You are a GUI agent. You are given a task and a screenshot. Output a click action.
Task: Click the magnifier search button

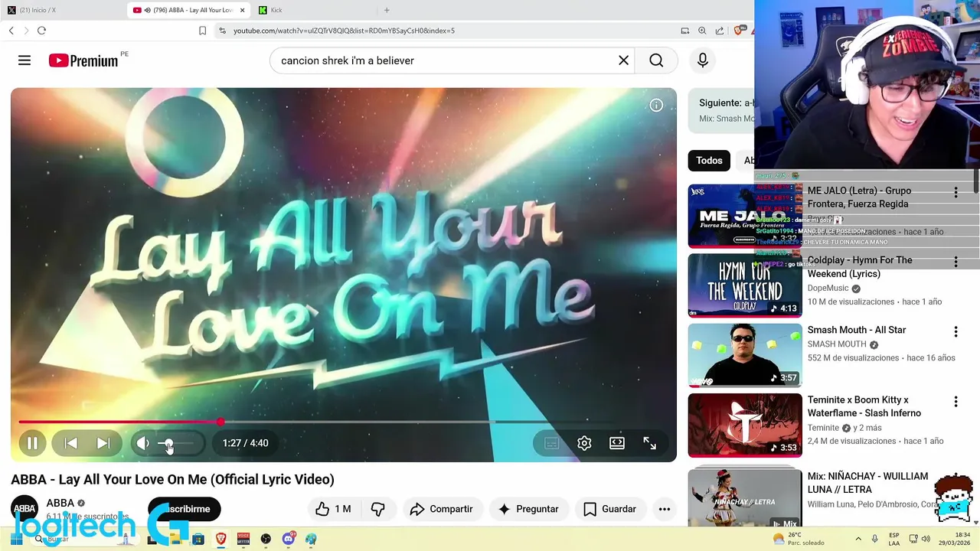656,60
